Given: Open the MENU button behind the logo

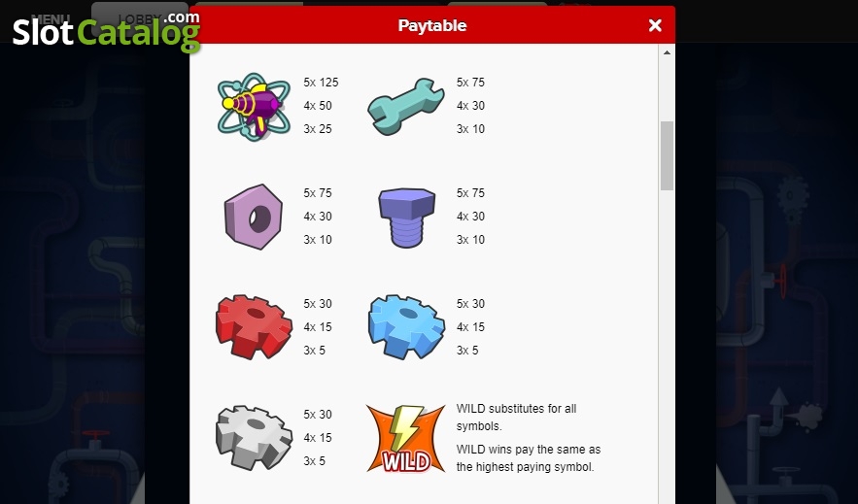Looking at the screenshot, I should pyautogui.click(x=51, y=19).
